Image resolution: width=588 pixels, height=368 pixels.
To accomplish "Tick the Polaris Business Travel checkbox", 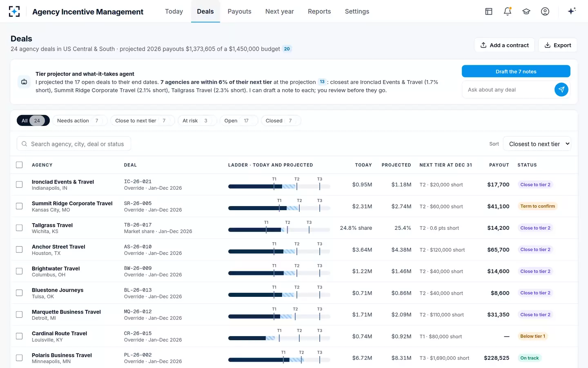I will (x=19, y=358).
